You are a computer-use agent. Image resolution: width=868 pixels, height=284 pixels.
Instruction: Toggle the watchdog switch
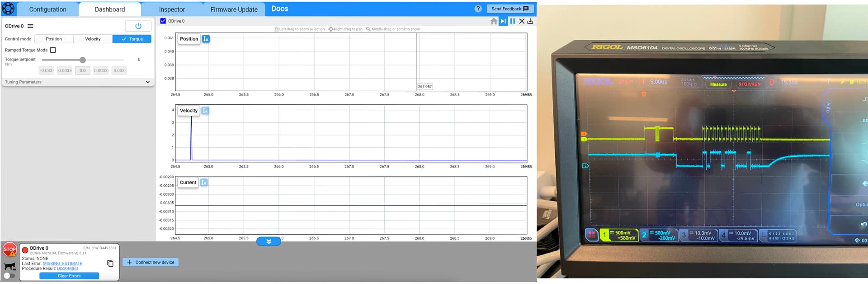click(x=9, y=276)
